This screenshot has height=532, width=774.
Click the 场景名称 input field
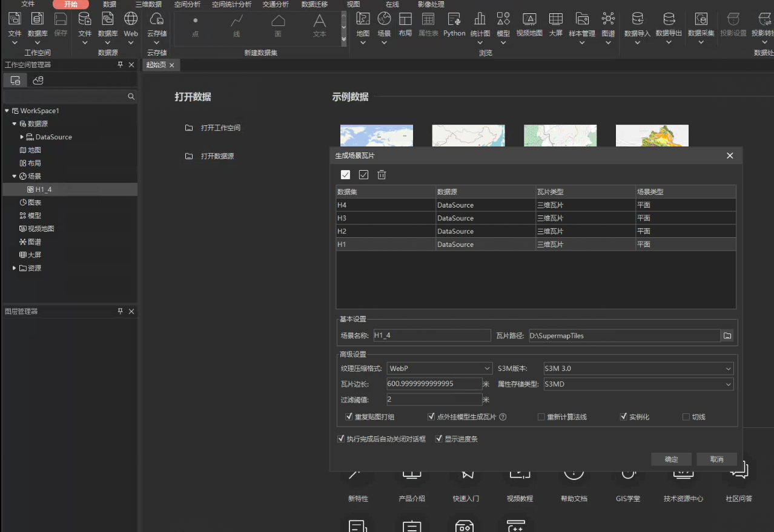[x=431, y=336]
